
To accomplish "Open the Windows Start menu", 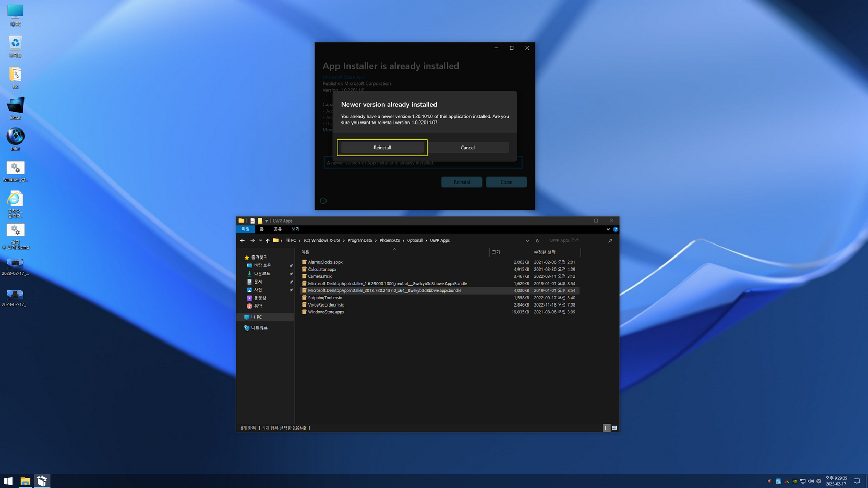I will click(x=8, y=481).
